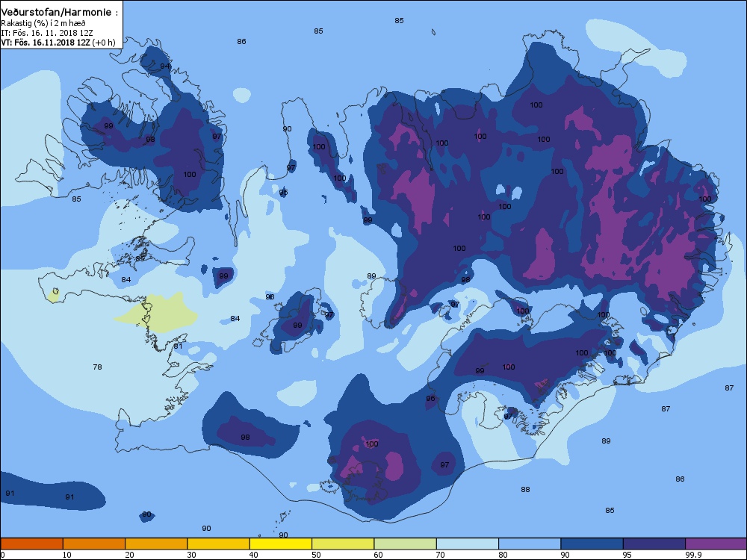The width and height of the screenshot is (747, 560).
Task: Click the blue 90–95 legend swatch
Action: coord(592,544)
